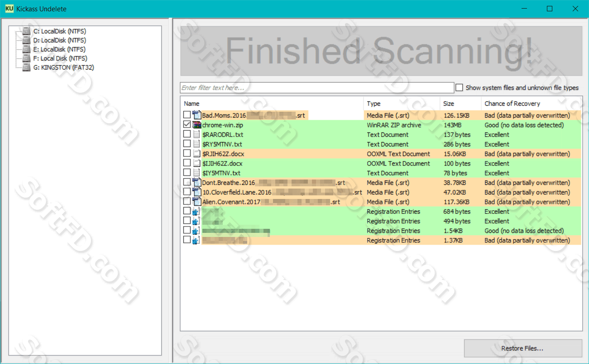Click the $RY5MTNV.txt text file icon
Image resolution: width=589 pixels, height=364 pixels.
click(196, 144)
